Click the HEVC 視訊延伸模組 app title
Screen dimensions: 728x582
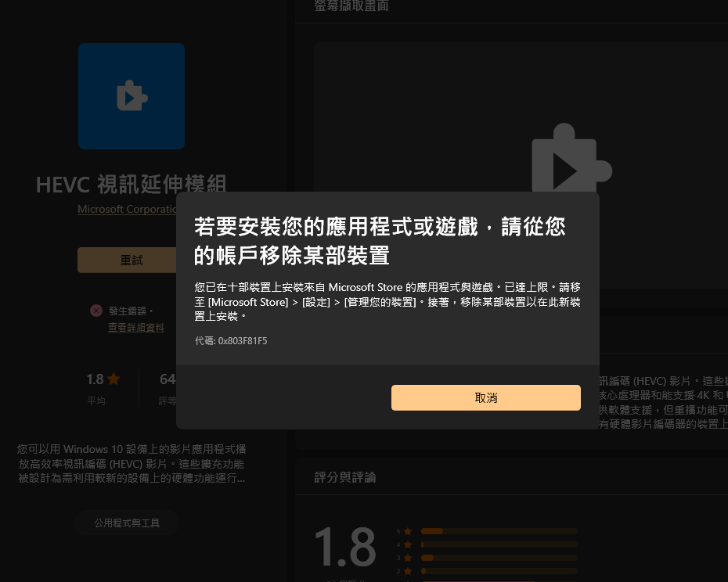tap(132, 185)
